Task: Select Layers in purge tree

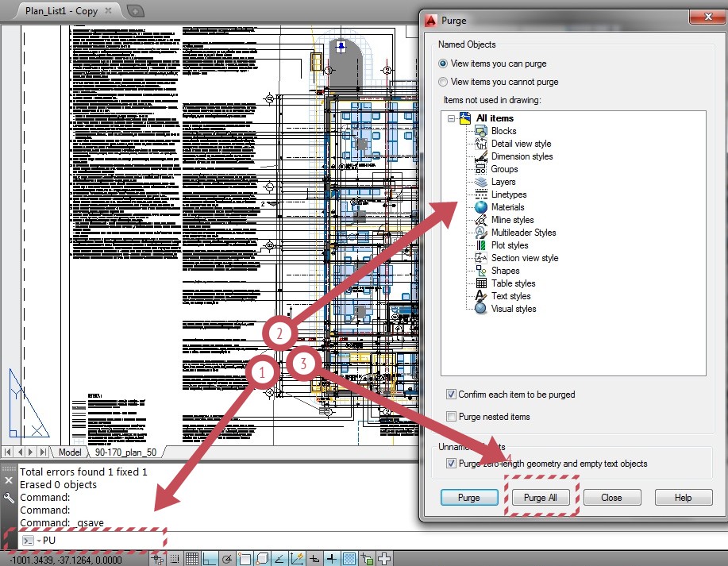Action: tap(503, 182)
